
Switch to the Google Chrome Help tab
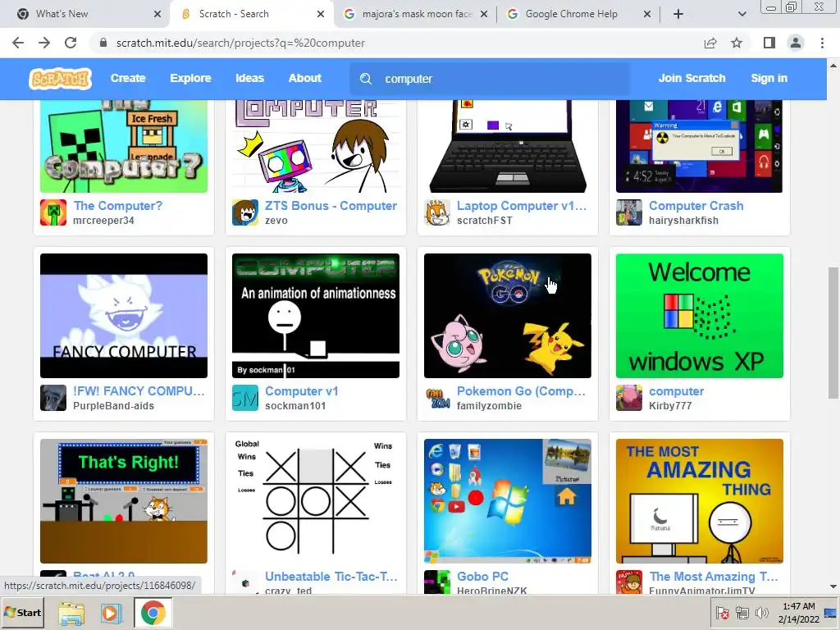[x=578, y=14]
